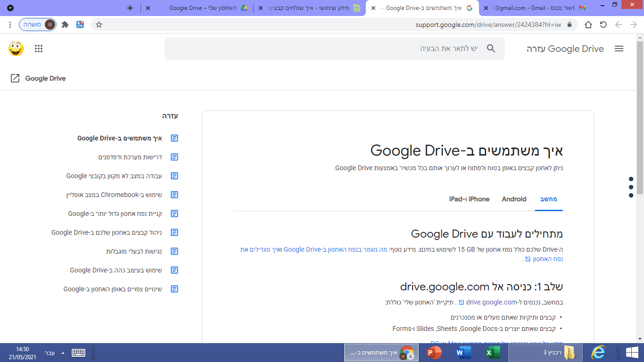The height and width of the screenshot is (362, 644).
Task: Open Word from the taskbar
Action: click(464, 353)
